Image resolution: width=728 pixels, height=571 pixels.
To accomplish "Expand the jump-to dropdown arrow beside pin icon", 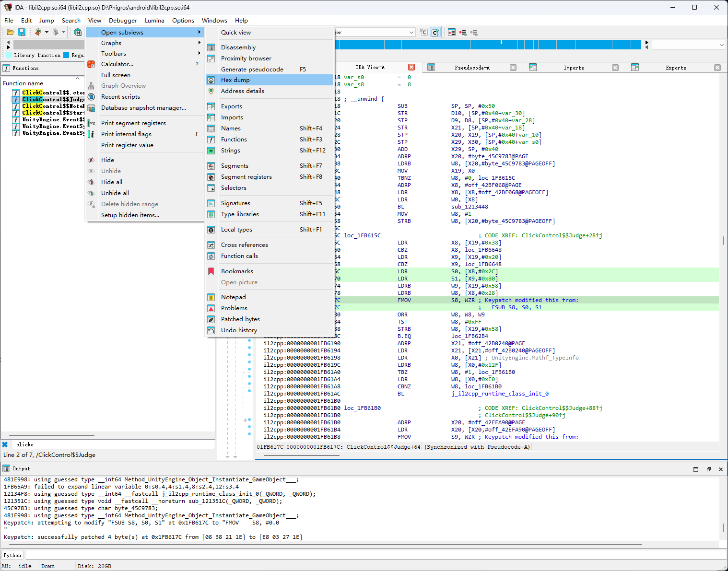I will click(x=47, y=32).
